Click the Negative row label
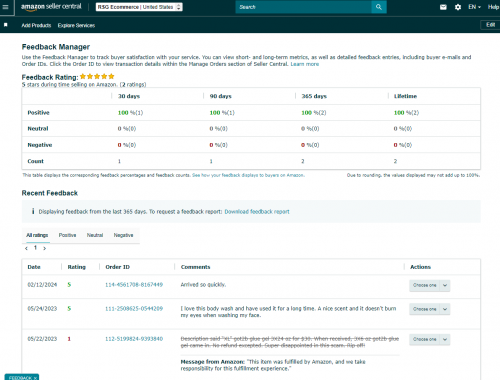500x380 pixels. pos(40,145)
